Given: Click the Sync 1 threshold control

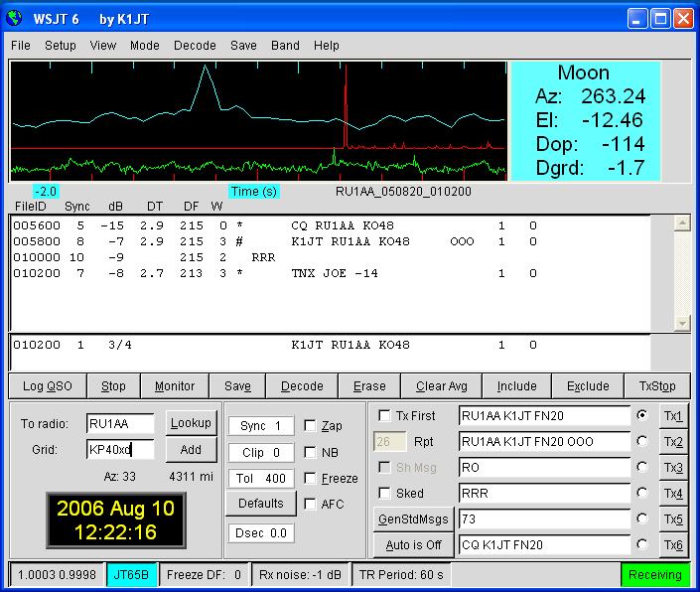Looking at the screenshot, I should click(260, 426).
